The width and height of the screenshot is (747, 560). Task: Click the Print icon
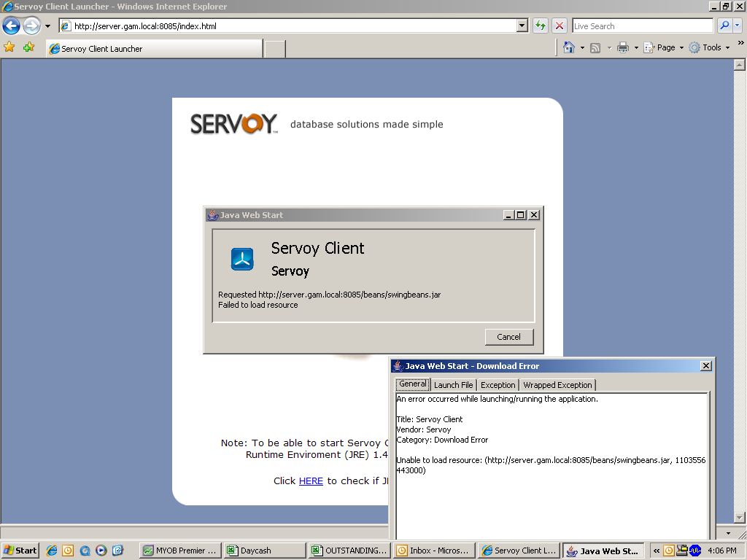click(x=623, y=47)
